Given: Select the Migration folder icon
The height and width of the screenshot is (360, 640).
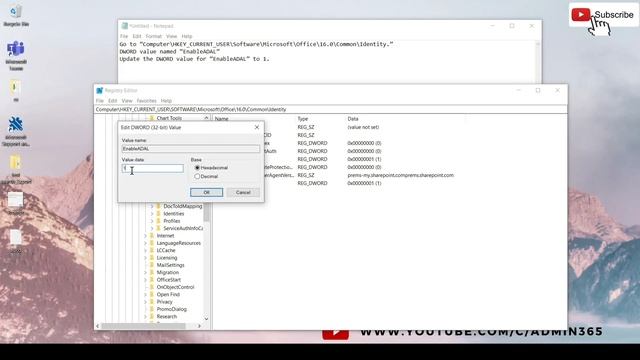Looking at the screenshot, I should [x=151, y=272].
